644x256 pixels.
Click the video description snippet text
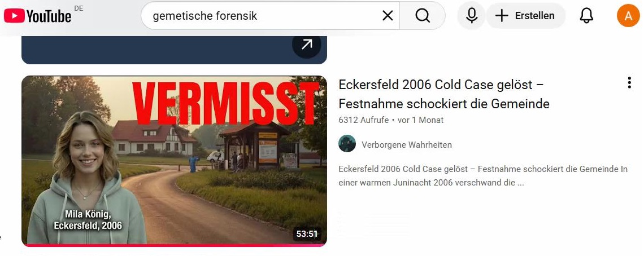[x=483, y=175]
